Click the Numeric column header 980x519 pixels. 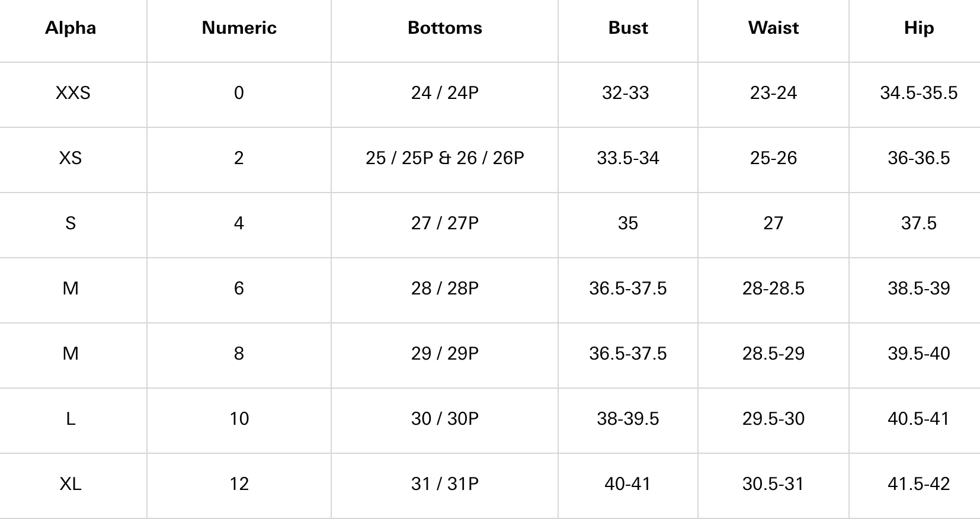[x=239, y=28]
